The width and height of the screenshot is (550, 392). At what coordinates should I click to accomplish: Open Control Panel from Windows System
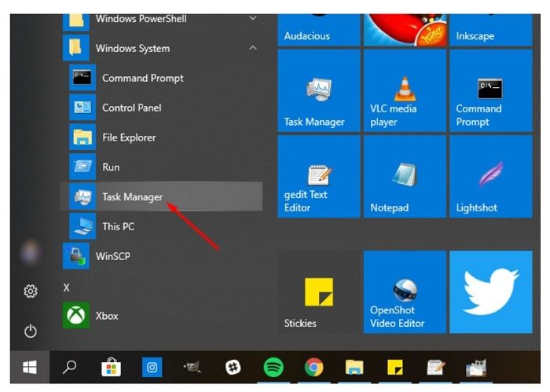161,108
